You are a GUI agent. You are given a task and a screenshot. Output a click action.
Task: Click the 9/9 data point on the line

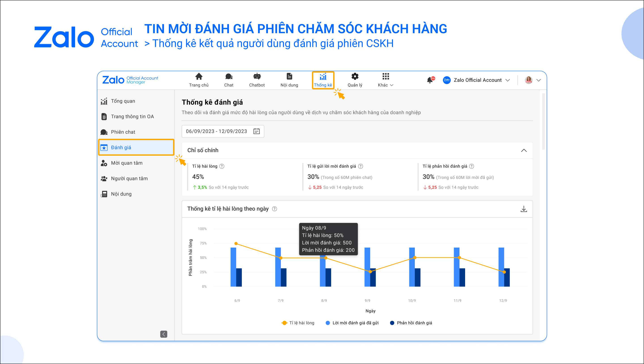(370, 272)
